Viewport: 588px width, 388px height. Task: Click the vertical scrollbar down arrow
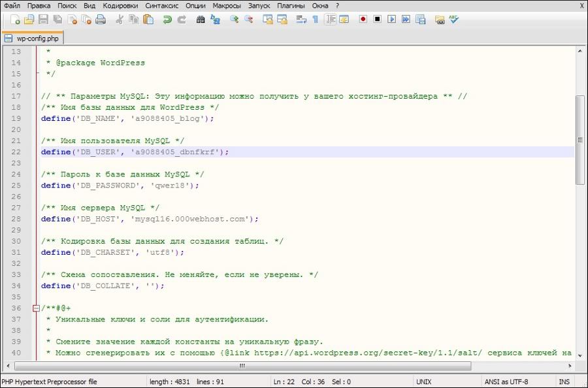[x=580, y=356]
